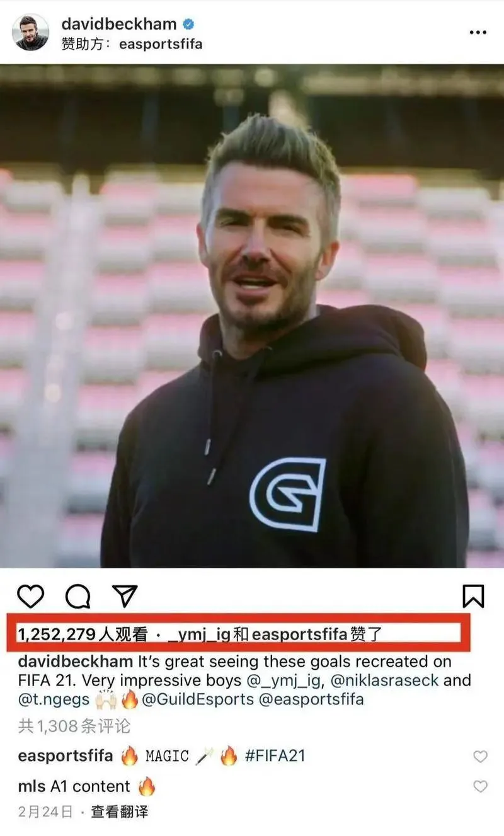
Task: Tap 查看翻译 to see translation
Action: [120, 811]
